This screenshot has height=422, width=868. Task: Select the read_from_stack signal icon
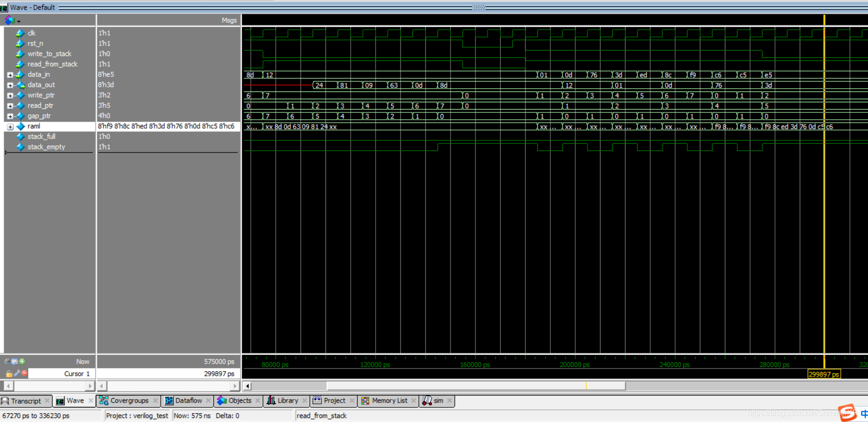[20, 64]
